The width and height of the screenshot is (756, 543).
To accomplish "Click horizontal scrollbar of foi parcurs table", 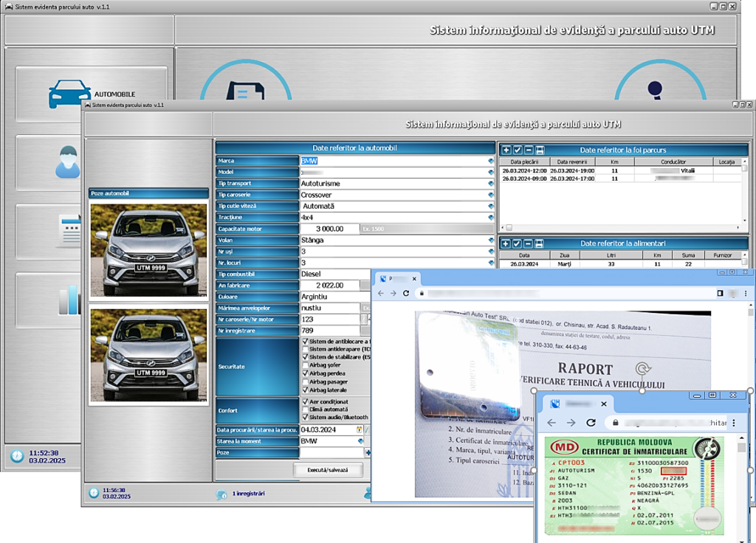I will (622, 227).
